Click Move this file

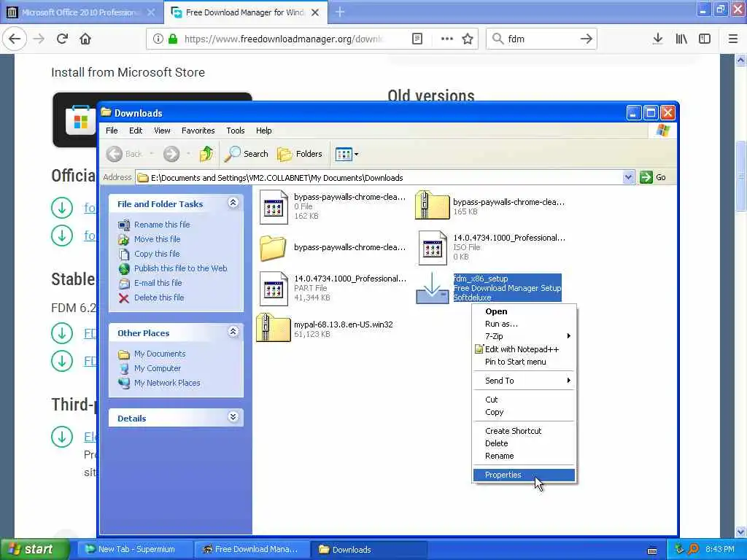coord(158,239)
